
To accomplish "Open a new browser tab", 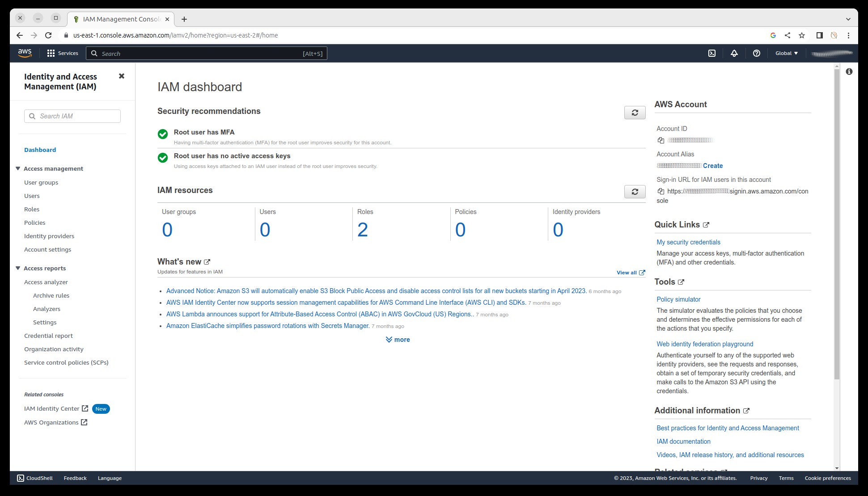I will click(x=184, y=19).
